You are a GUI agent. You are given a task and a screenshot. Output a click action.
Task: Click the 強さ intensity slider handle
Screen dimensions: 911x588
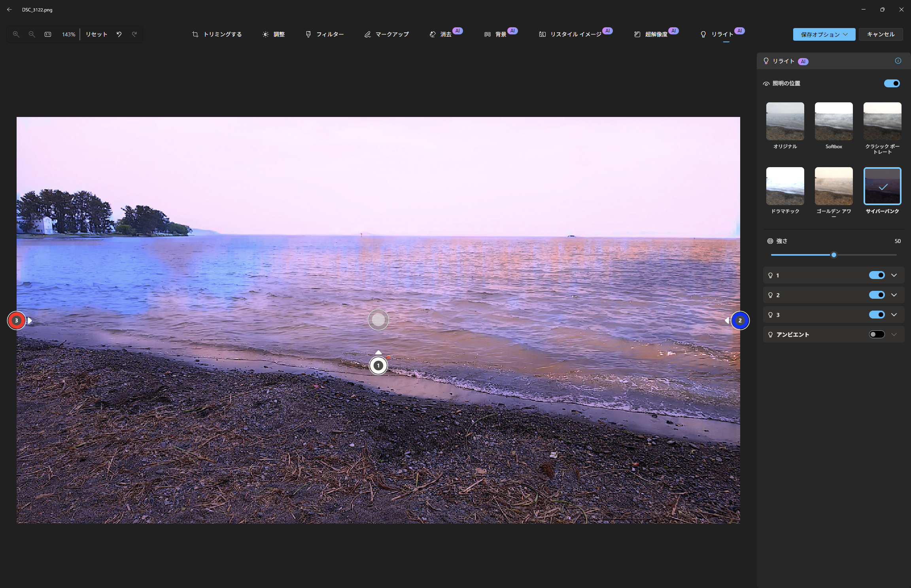pos(834,255)
